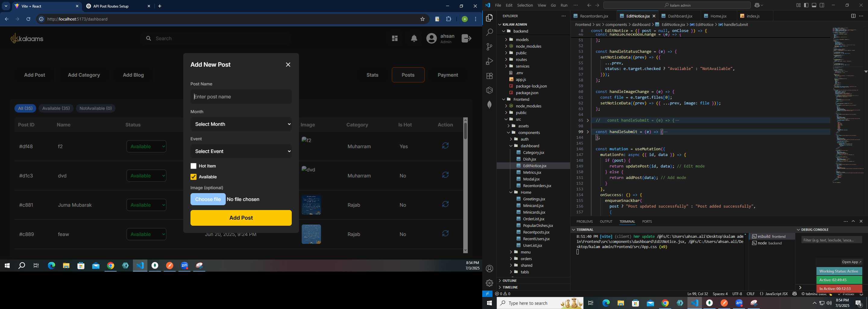
Task: Reload the localhost dashboard page
Action: tap(29, 19)
